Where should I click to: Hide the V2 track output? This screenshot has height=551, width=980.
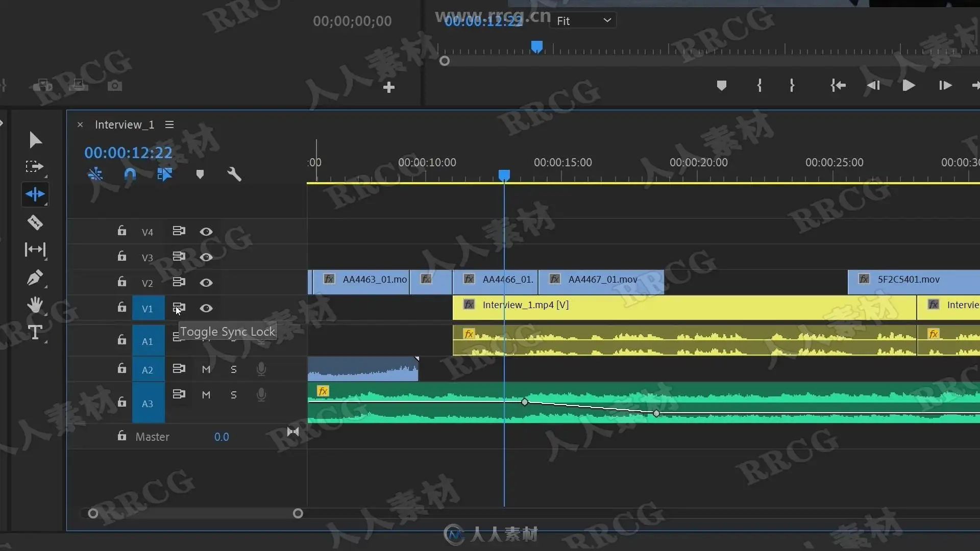(x=206, y=283)
